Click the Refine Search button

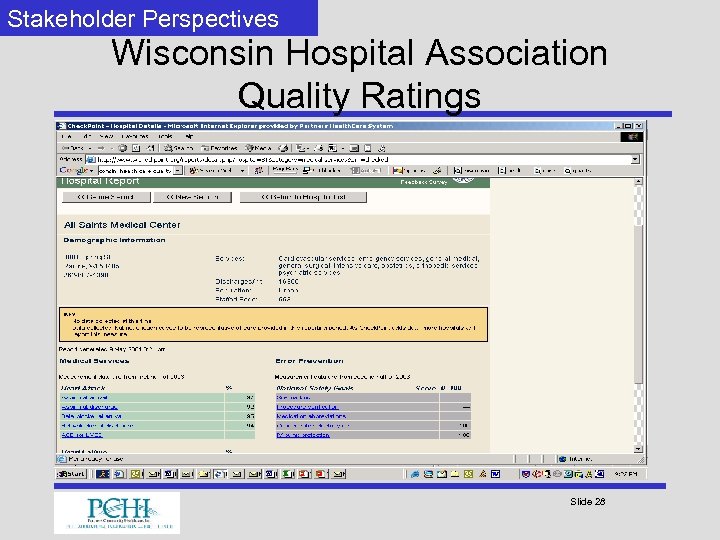(106, 197)
